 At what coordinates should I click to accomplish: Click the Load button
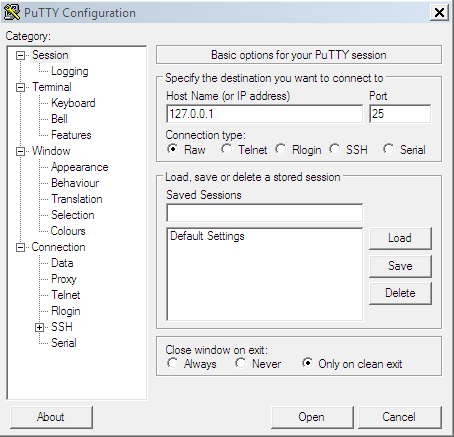coord(400,238)
